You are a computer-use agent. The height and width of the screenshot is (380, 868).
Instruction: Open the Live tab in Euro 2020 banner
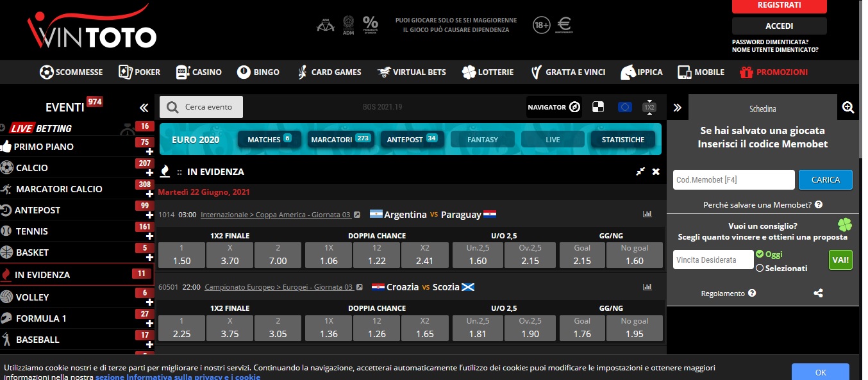click(553, 139)
